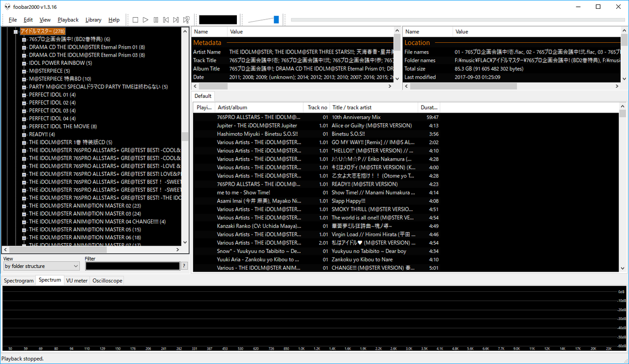Select the Zankoku yo Kibou to Nare track

point(405,259)
